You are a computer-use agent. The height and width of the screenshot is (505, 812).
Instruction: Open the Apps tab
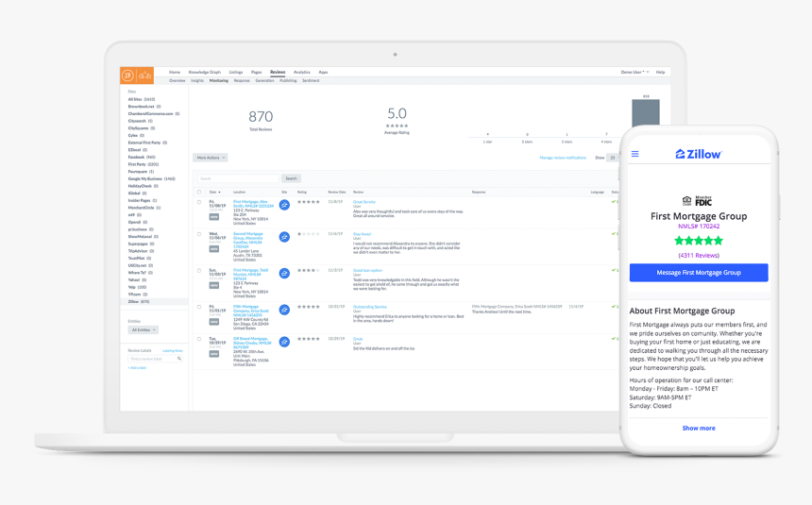click(x=323, y=72)
